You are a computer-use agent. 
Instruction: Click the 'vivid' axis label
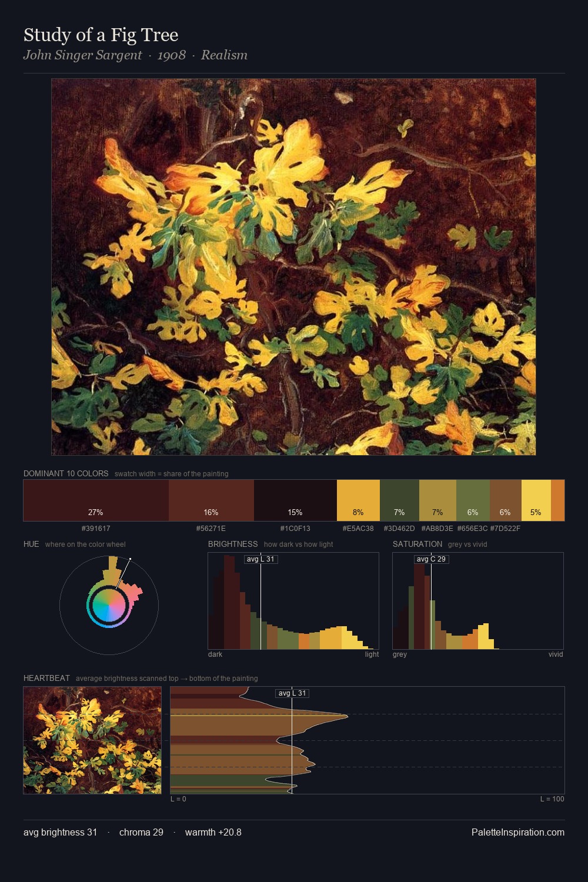[x=556, y=654]
